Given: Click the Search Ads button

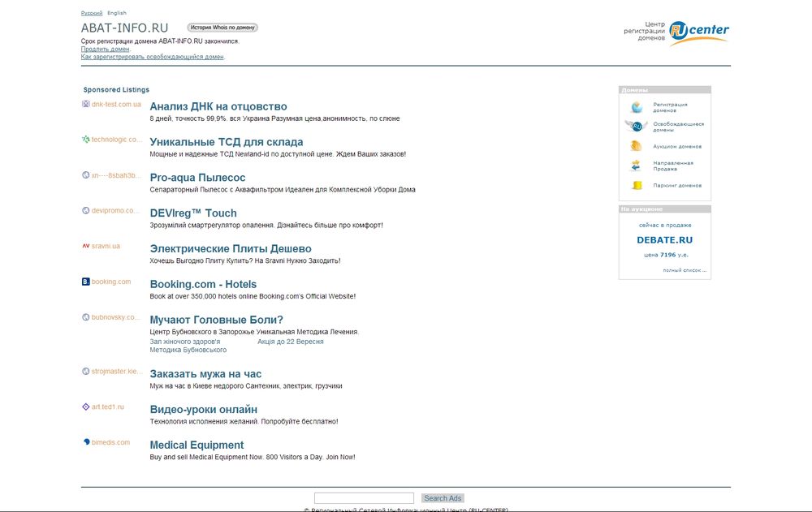Looking at the screenshot, I should pos(443,498).
